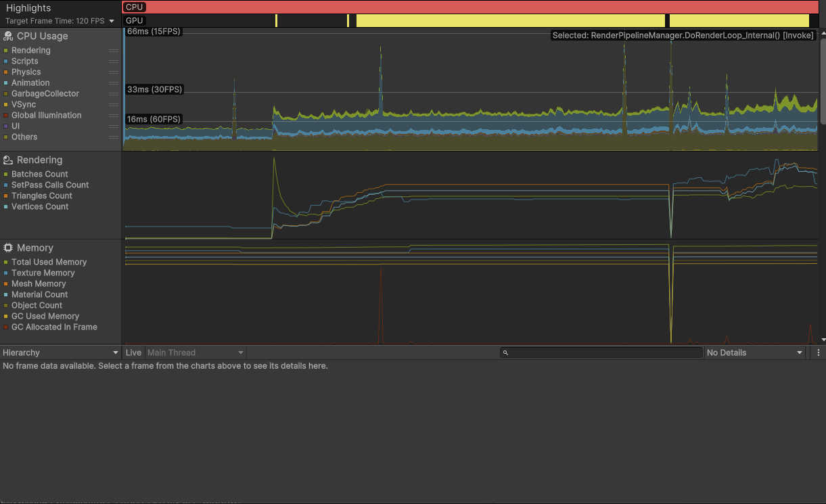This screenshot has height=504, width=826.
Task: Click the reorder handle beside Animation
Action: 114,83
